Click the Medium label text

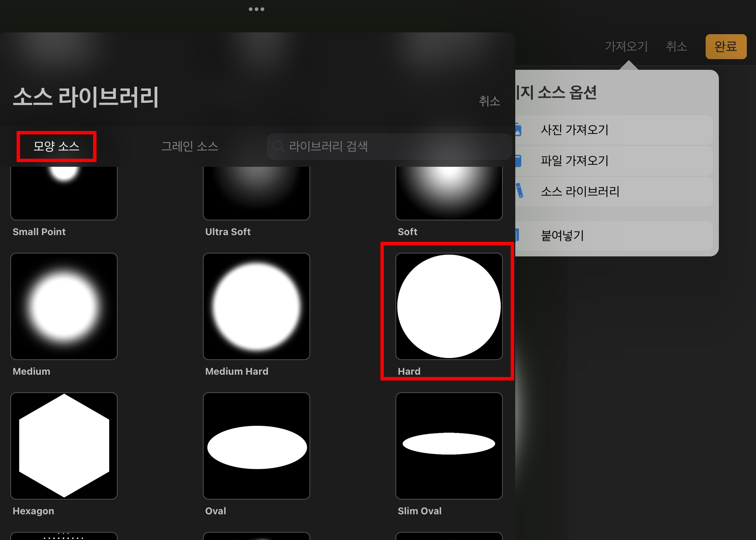32,371
